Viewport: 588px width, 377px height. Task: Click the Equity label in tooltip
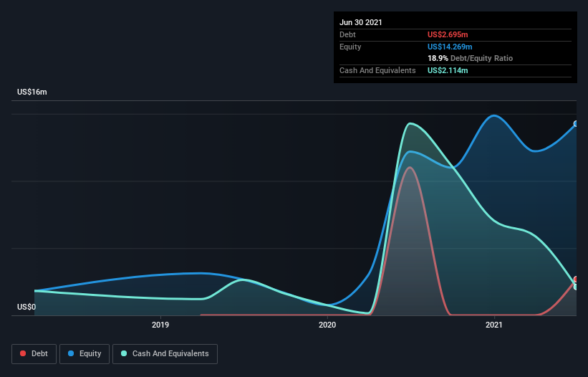coord(350,47)
